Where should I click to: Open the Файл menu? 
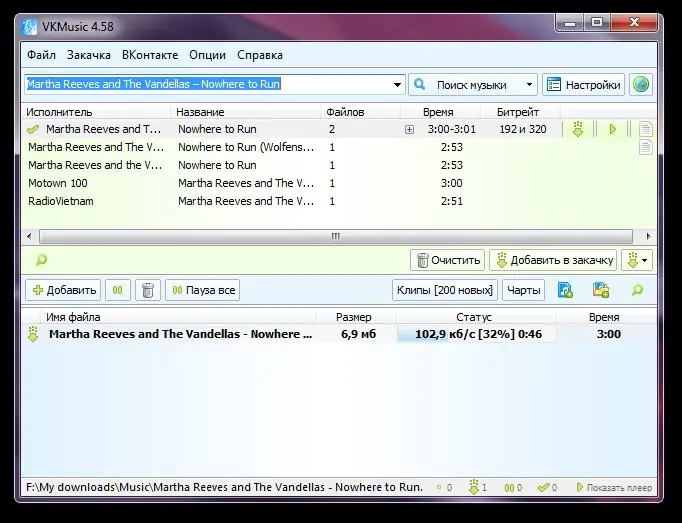[x=41, y=55]
